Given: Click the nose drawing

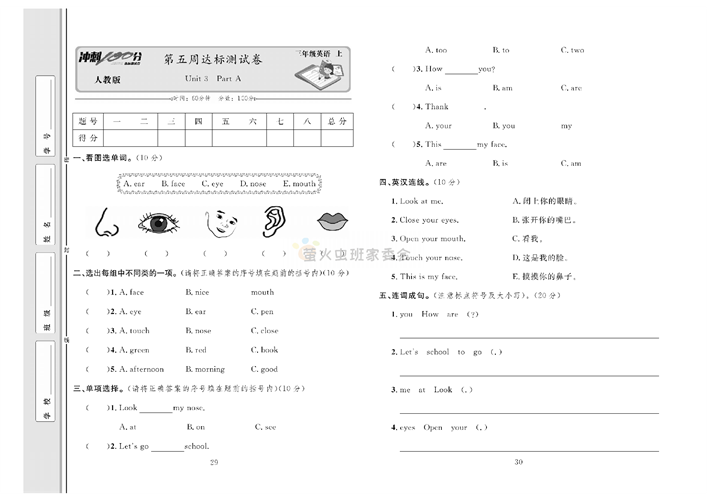Looking at the screenshot, I should (106, 222).
